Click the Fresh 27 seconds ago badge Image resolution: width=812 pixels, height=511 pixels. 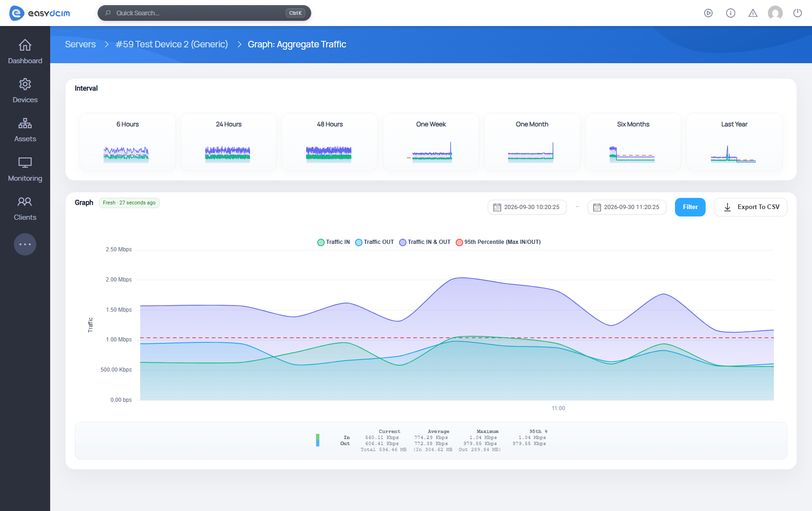point(129,203)
